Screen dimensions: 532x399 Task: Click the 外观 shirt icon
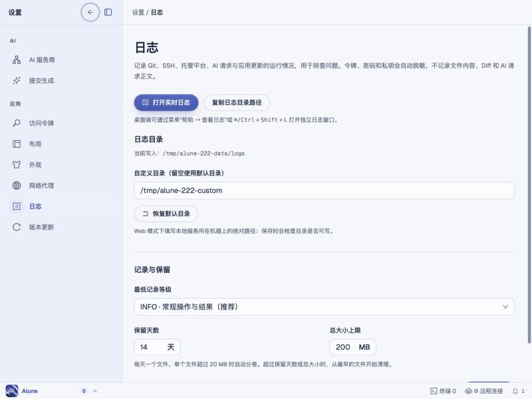16,164
